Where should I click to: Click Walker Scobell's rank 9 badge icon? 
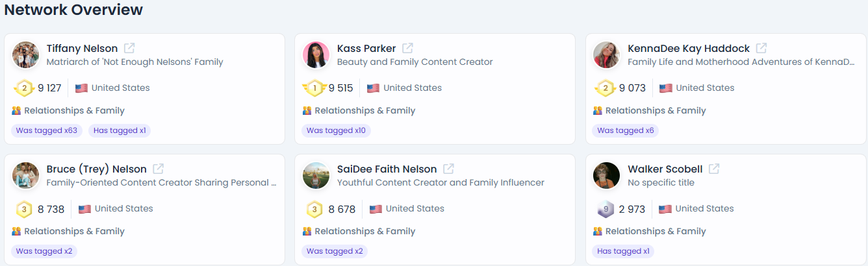click(x=606, y=209)
